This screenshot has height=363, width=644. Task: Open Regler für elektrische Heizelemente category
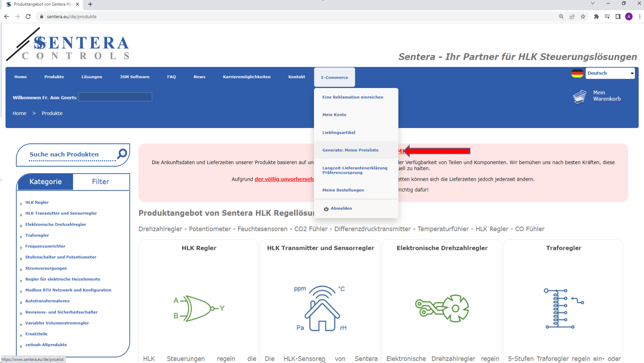point(63,279)
